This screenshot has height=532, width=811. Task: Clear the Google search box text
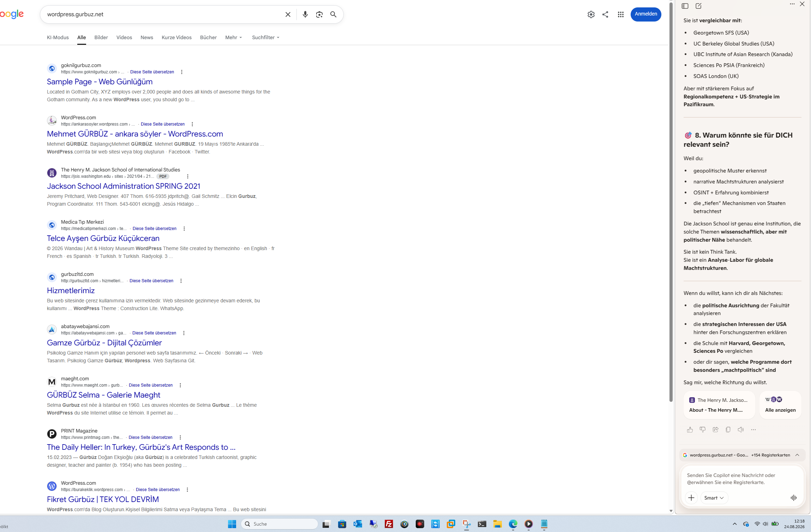pos(288,14)
